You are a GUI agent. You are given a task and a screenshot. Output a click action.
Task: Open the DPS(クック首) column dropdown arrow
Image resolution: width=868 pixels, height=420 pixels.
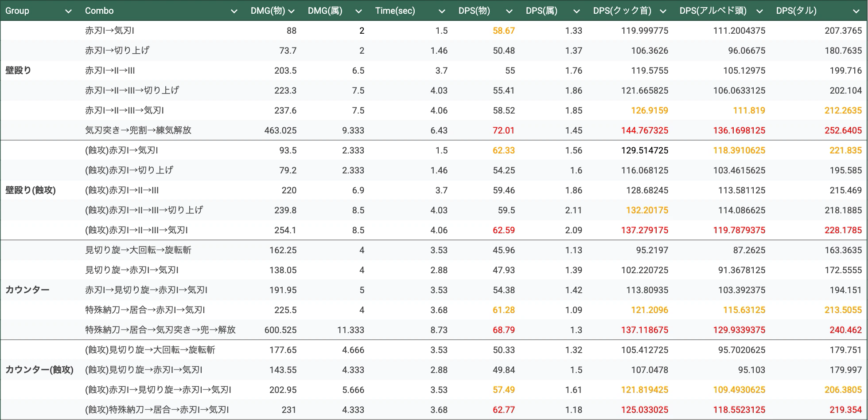point(663,12)
